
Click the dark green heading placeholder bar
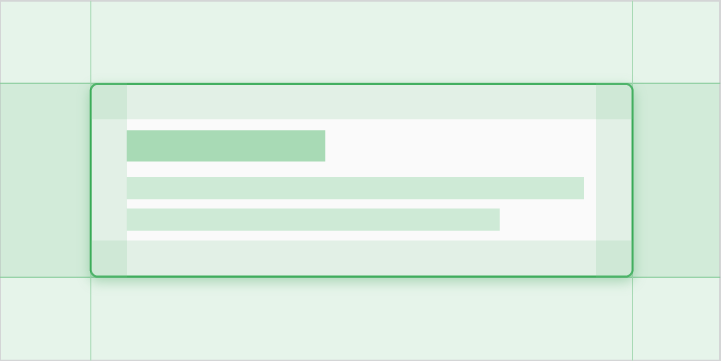point(226,146)
